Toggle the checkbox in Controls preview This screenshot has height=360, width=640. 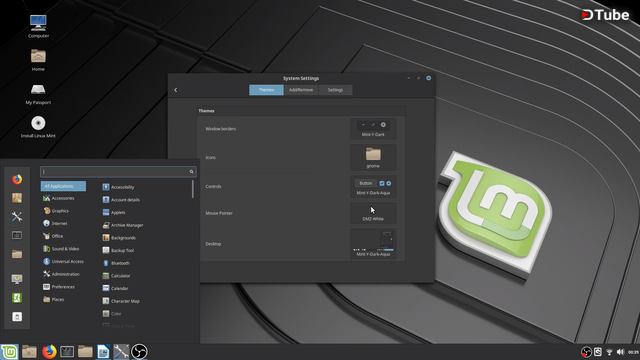click(x=382, y=183)
